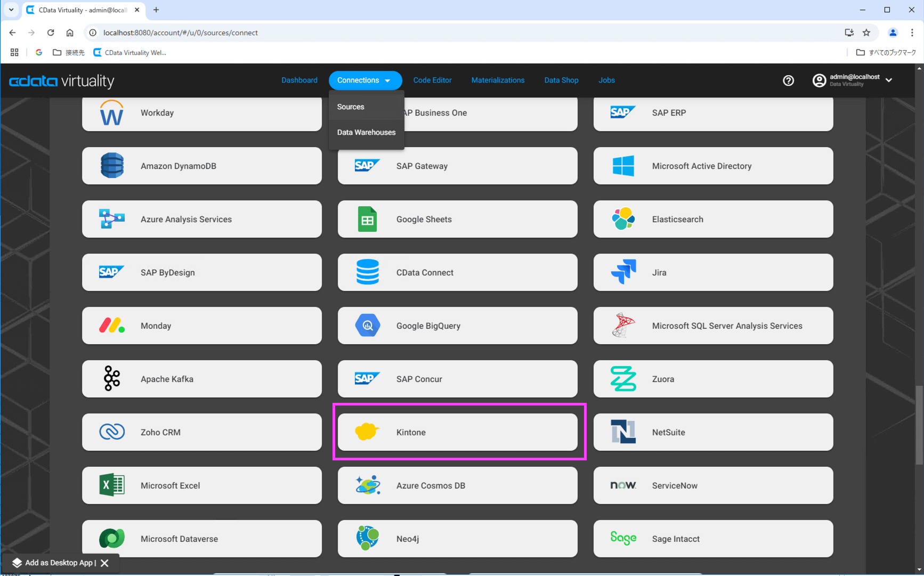Click the Google BigQuery label text
The width and height of the screenshot is (924, 576).
coord(428,326)
